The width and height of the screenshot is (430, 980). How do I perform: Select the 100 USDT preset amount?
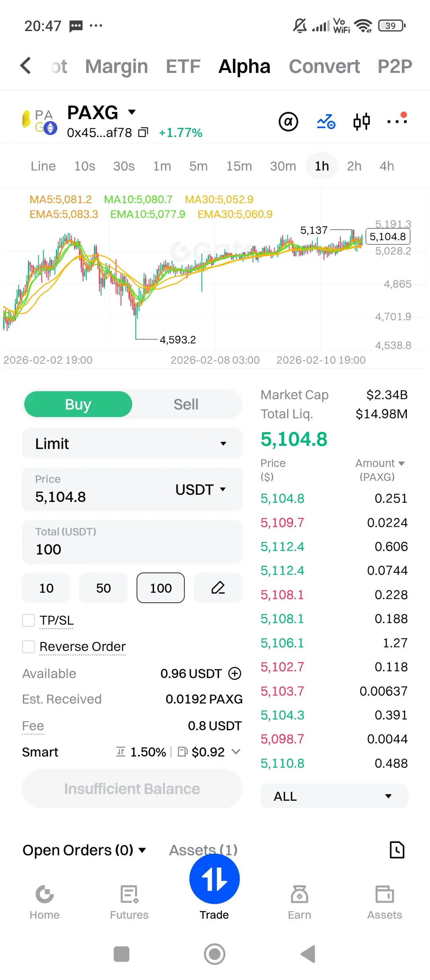(160, 588)
